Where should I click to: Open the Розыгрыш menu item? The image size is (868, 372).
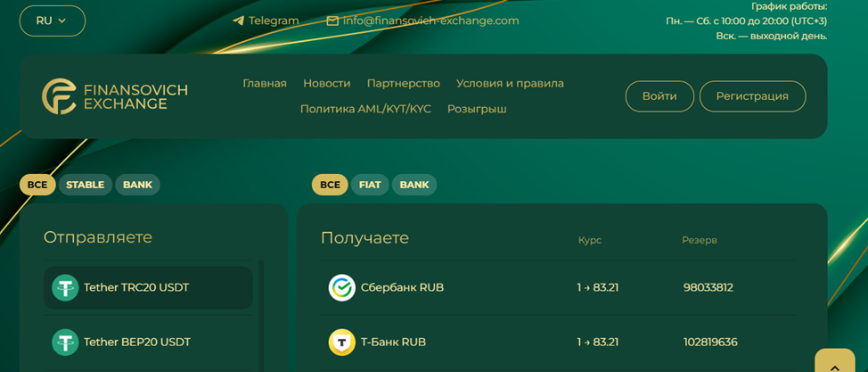click(x=477, y=109)
